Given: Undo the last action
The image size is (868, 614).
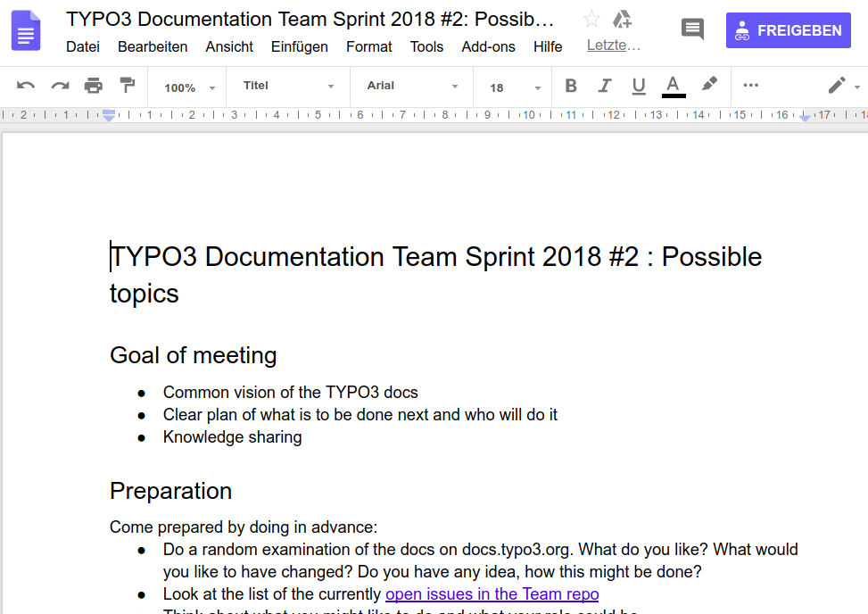Looking at the screenshot, I should pos(26,86).
